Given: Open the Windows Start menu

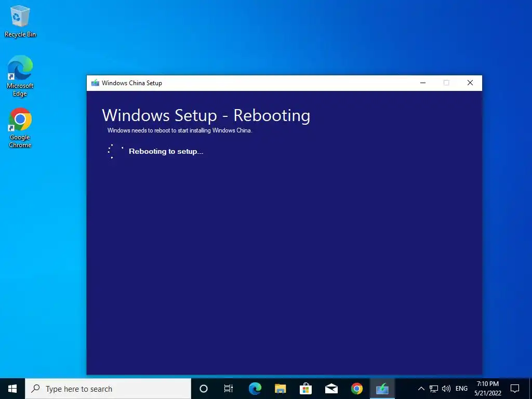Looking at the screenshot, I should [x=12, y=389].
